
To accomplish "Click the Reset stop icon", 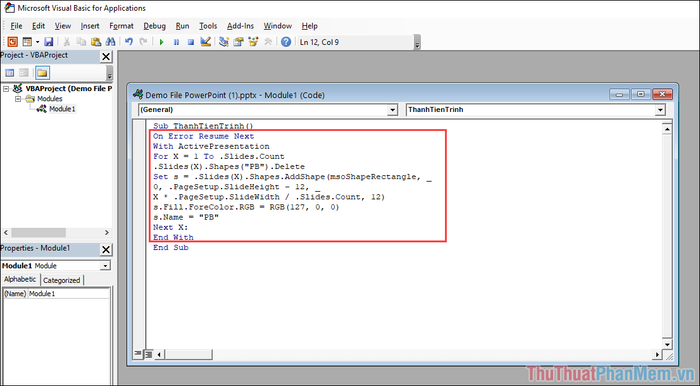I will pos(191,42).
